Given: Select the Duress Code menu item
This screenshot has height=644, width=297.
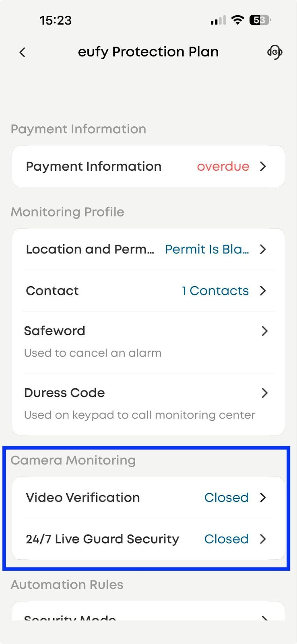Looking at the screenshot, I should (64, 393).
